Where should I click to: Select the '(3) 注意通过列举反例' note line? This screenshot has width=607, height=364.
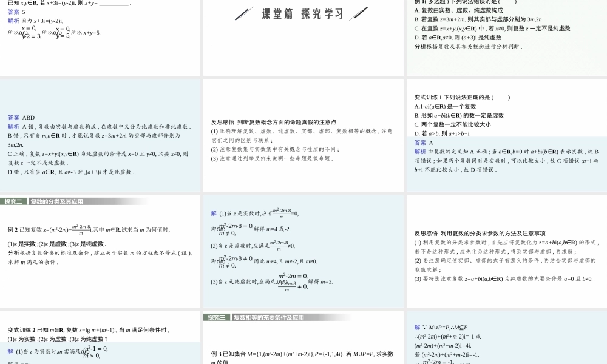[273, 158]
